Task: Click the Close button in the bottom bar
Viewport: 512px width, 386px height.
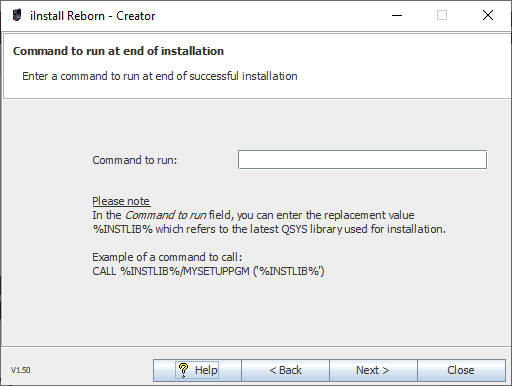Action: click(x=461, y=370)
